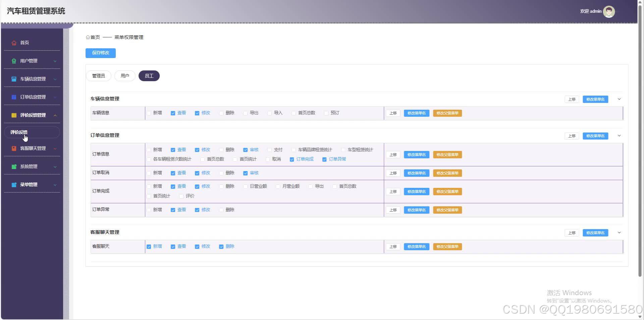The image size is (644, 320).
Task: Uncheck 订单完成 in the 订单信息 row
Action: (x=292, y=159)
